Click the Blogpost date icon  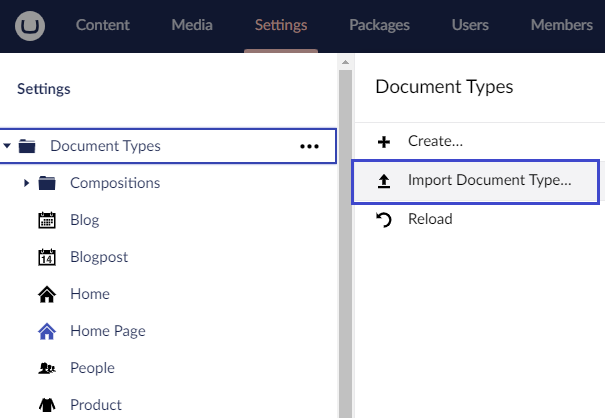coord(47,257)
